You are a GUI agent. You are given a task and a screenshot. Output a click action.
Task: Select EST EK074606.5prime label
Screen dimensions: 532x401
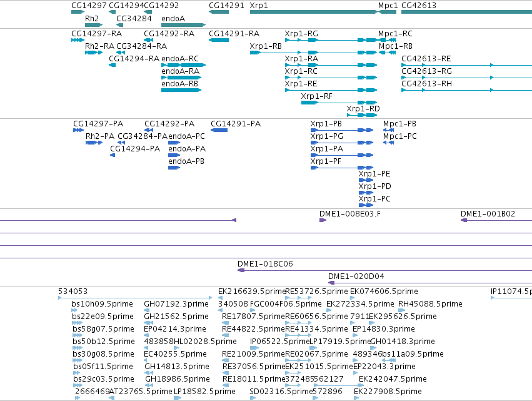[384, 292]
